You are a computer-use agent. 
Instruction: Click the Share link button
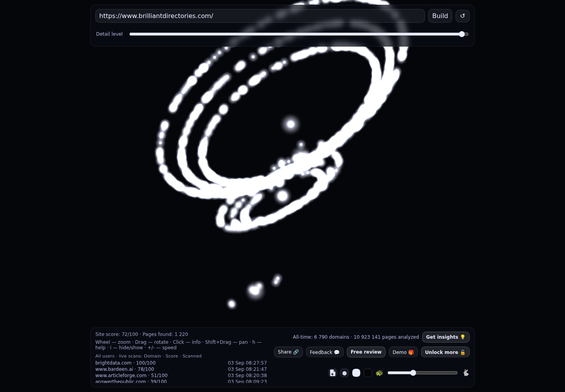click(288, 352)
